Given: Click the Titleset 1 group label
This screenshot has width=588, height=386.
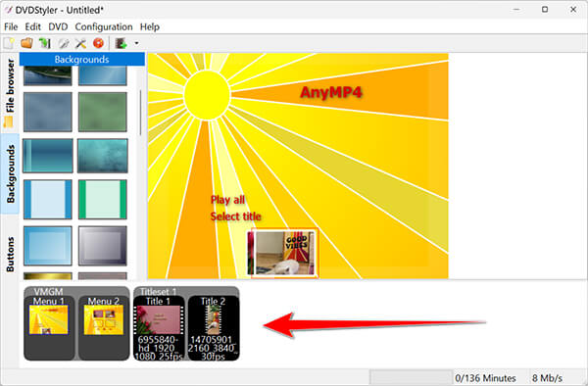Looking at the screenshot, I should pos(158,292).
